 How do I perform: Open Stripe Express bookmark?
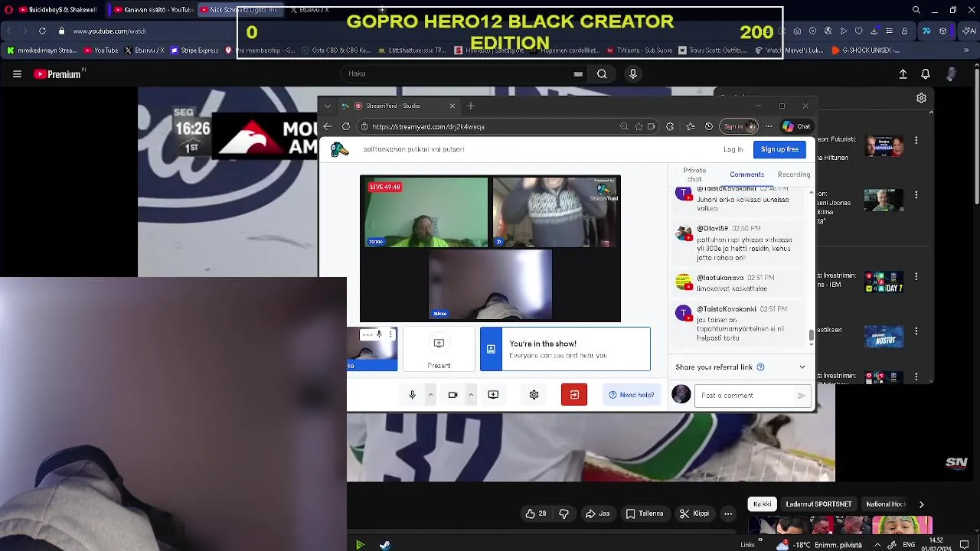tap(194, 51)
